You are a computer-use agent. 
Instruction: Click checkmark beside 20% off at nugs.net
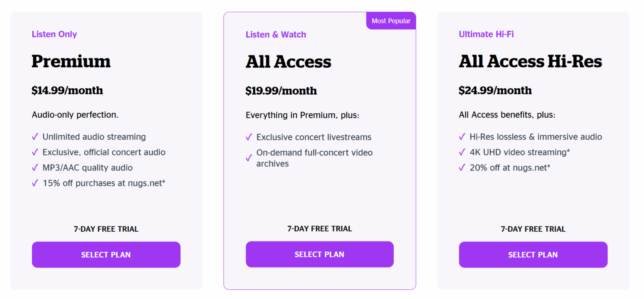click(x=462, y=168)
